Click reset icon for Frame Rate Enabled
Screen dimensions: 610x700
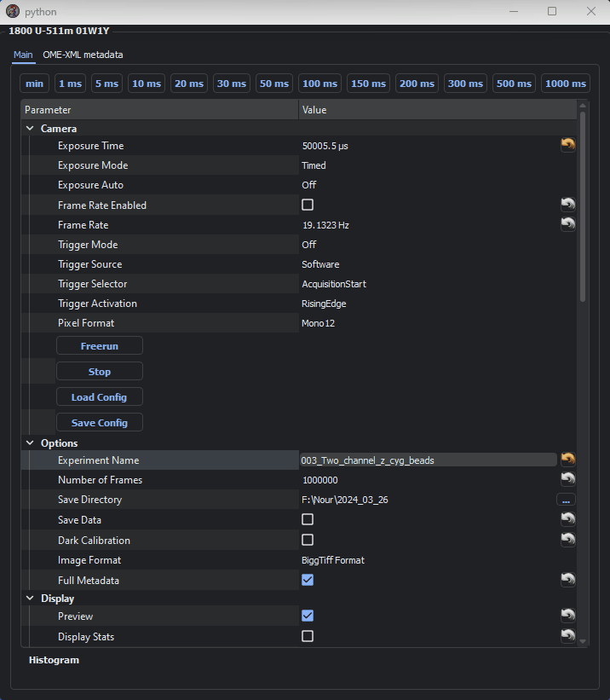point(567,205)
